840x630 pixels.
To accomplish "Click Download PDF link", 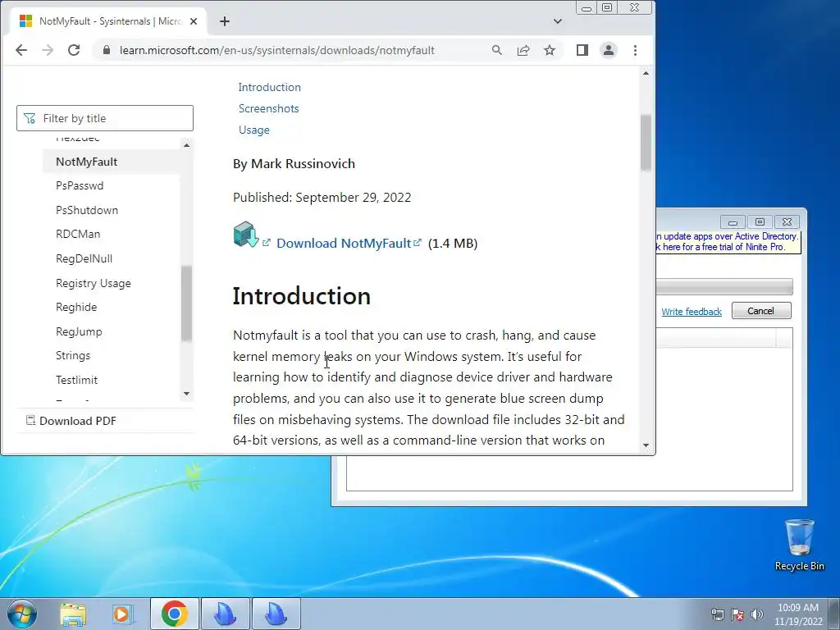I will click(x=78, y=421).
